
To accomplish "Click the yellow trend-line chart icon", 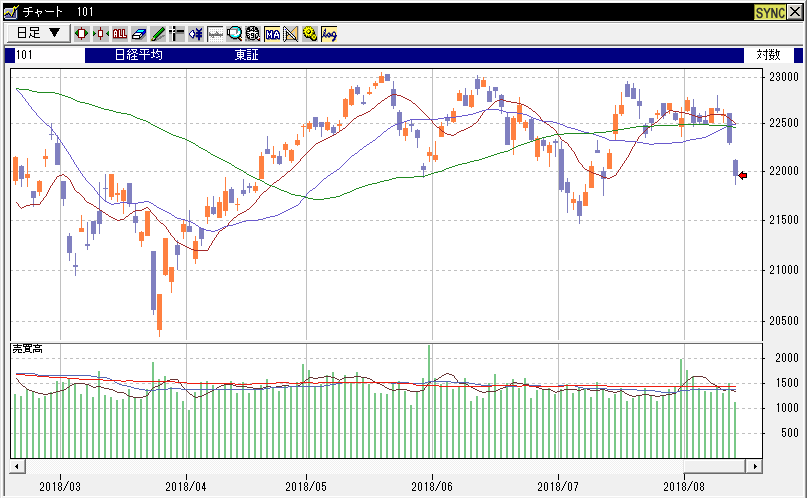I will [x=291, y=33].
